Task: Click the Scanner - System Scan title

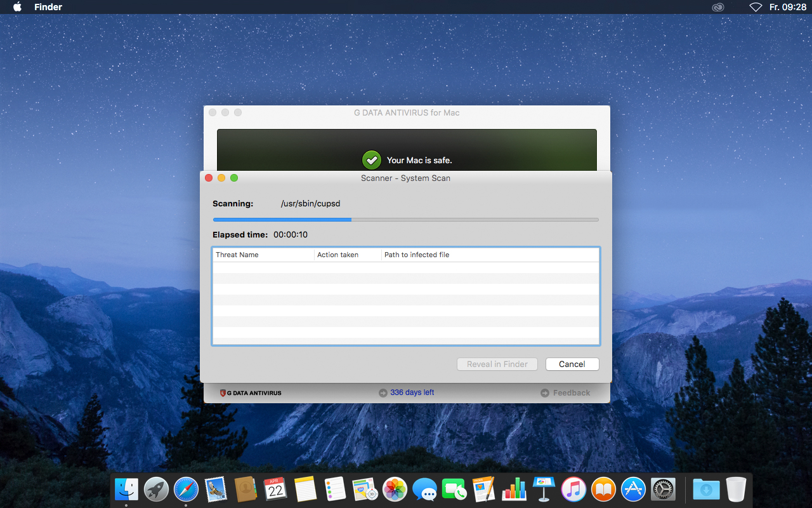Action: coord(405,178)
